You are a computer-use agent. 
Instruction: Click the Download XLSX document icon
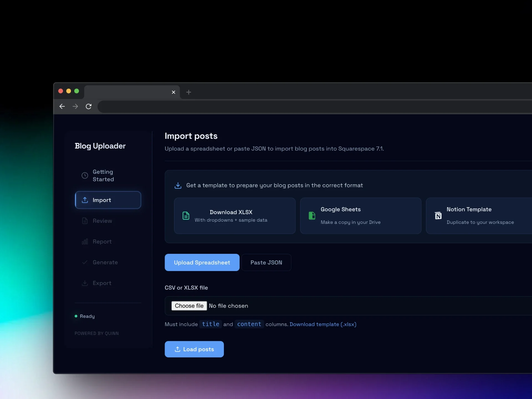pyautogui.click(x=186, y=216)
